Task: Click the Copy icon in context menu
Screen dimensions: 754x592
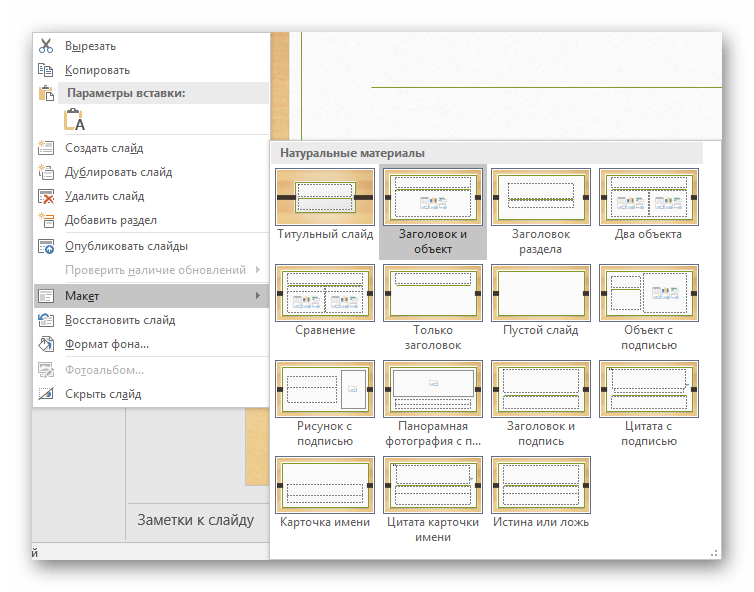Action: pyautogui.click(x=46, y=70)
